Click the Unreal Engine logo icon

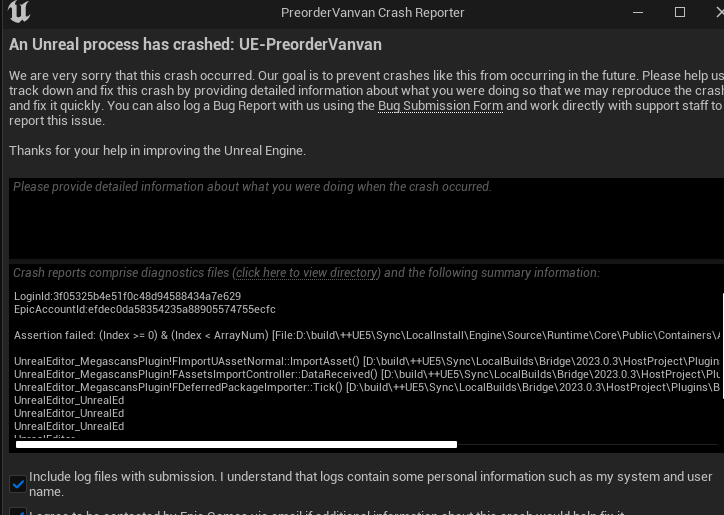click(19, 12)
